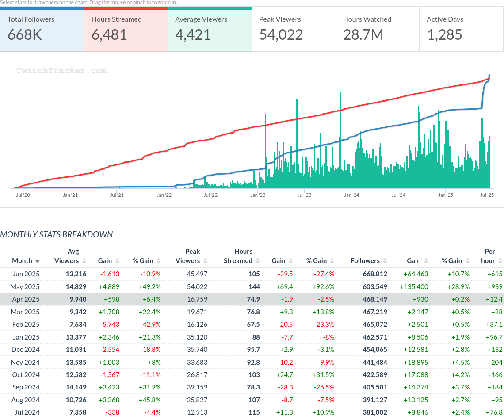
Task: Select peak viewers value 39,159
Action: click(x=197, y=387)
